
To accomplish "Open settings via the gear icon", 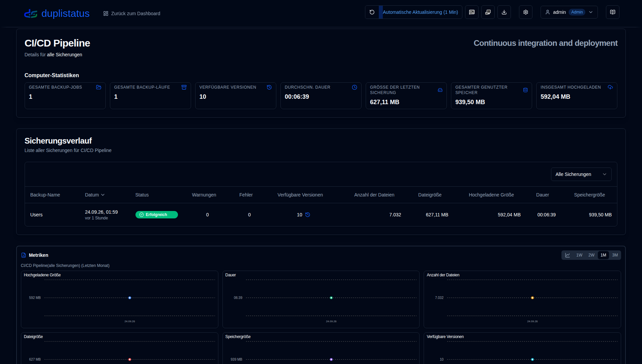I will coord(526,12).
